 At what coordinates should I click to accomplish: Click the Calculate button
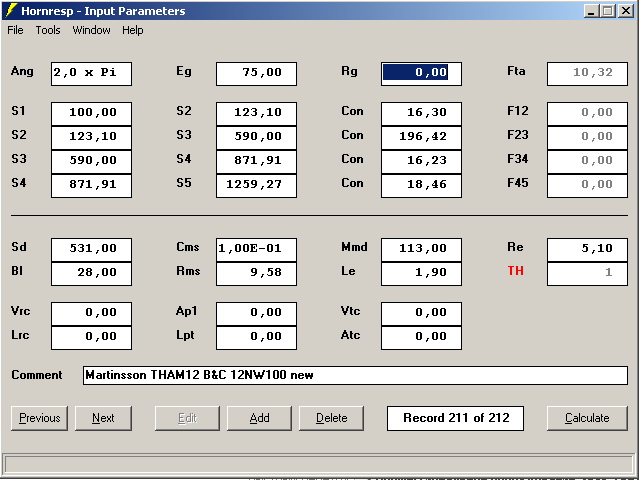[x=587, y=418]
